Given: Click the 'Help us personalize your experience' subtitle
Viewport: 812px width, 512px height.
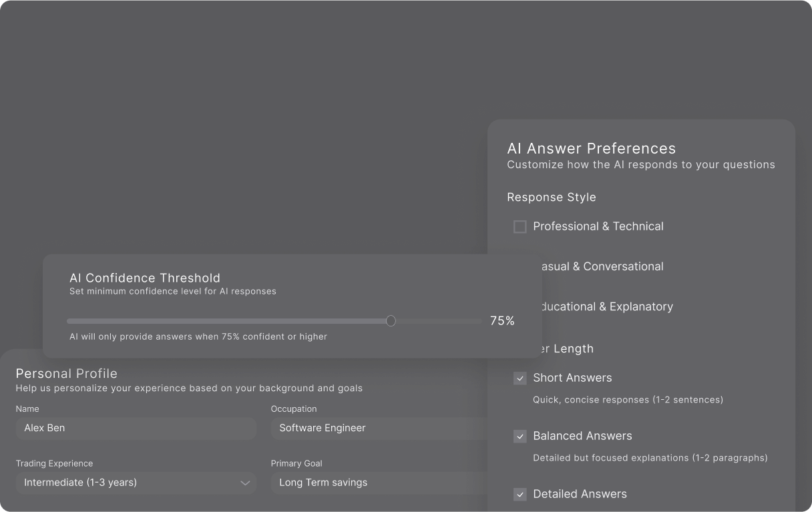Looking at the screenshot, I should (x=189, y=388).
